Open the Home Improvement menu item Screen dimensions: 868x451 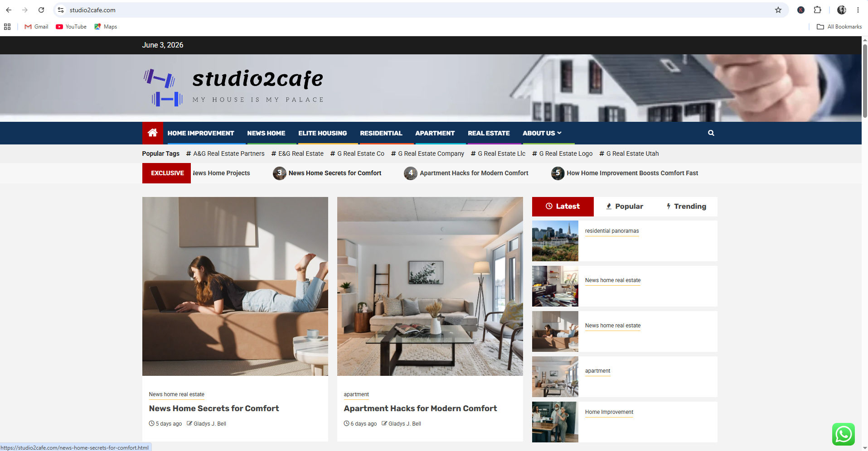tap(201, 133)
